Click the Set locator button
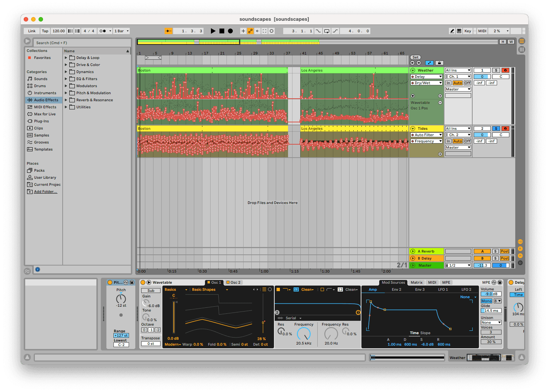Screen dimensions: 549x392 pyautogui.click(x=416, y=57)
